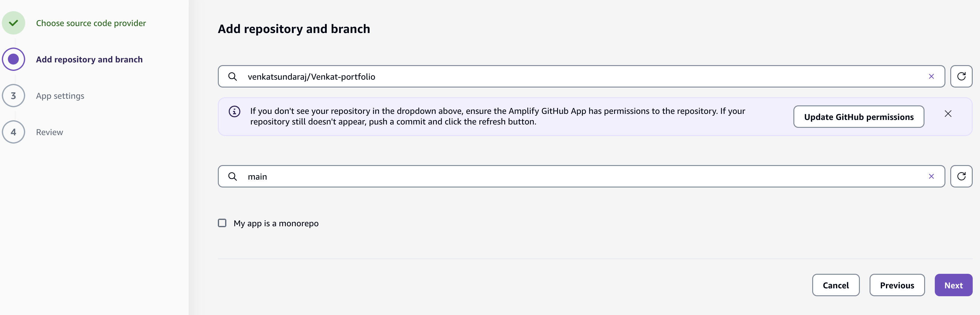The width and height of the screenshot is (980, 315).
Task: Click Update GitHub permissions button
Action: click(859, 117)
